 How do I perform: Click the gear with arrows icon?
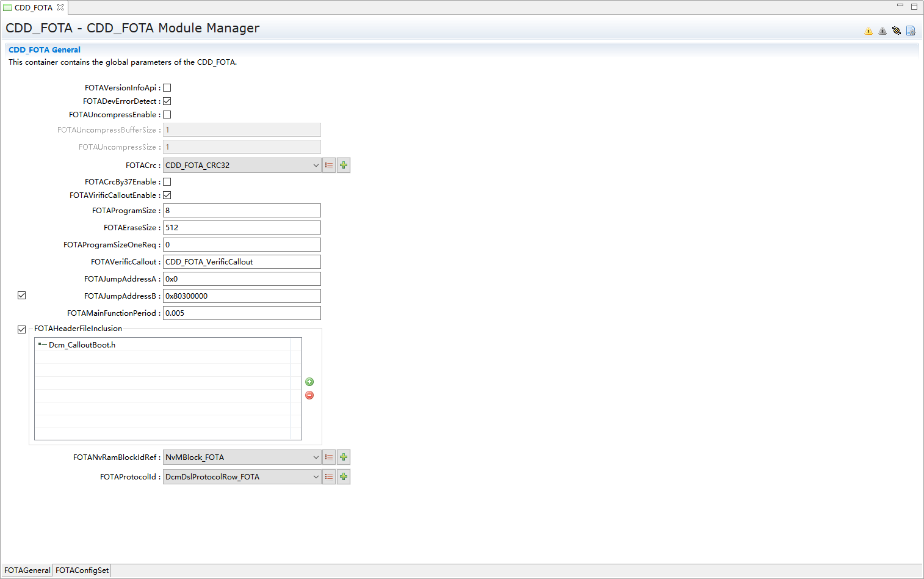click(897, 31)
